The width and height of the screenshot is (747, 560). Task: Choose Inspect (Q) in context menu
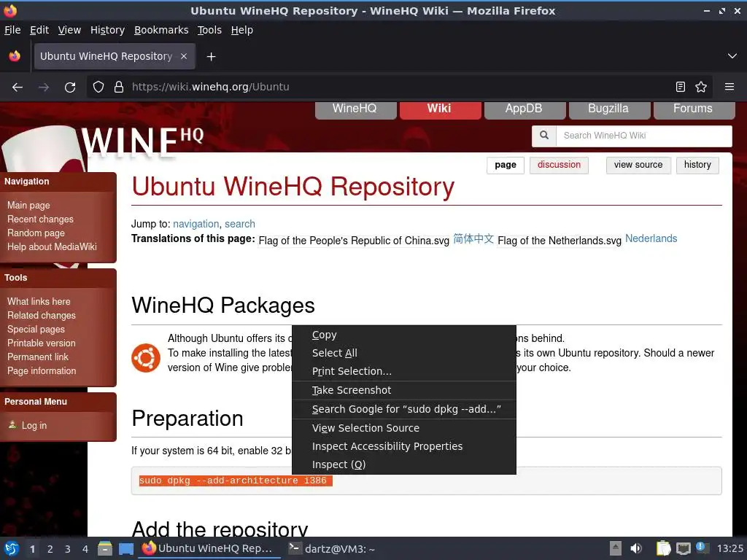coord(404,464)
